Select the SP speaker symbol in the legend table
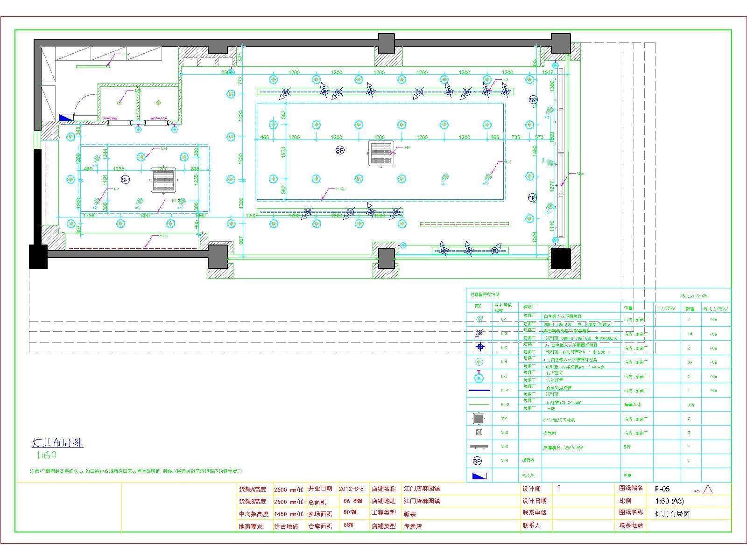This screenshot has height=560, width=747. pyautogui.click(x=477, y=461)
